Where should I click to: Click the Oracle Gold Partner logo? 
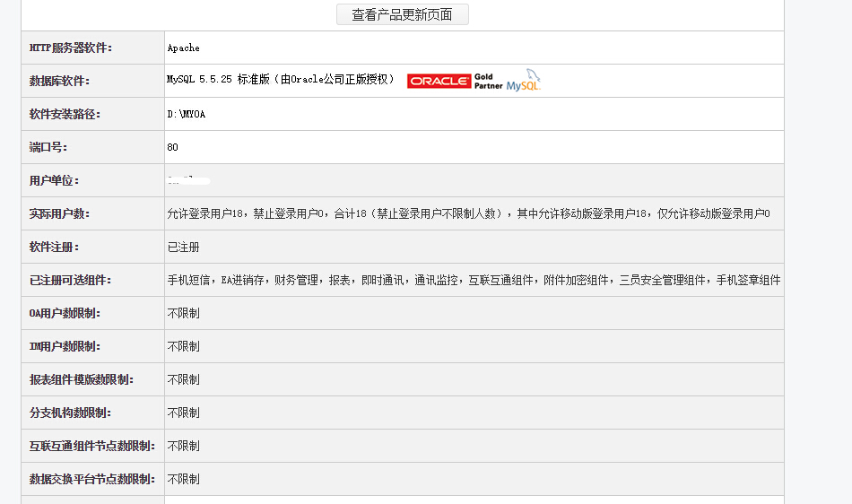pos(455,81)
